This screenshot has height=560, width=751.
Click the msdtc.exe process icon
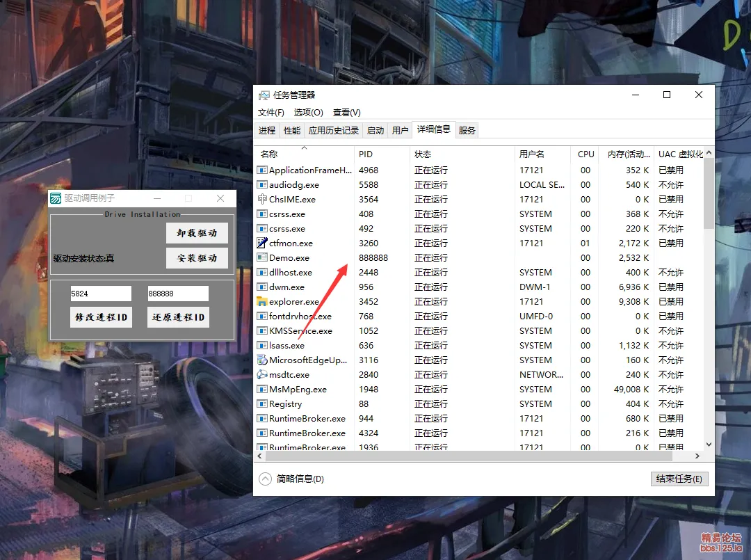pos(262,375)
